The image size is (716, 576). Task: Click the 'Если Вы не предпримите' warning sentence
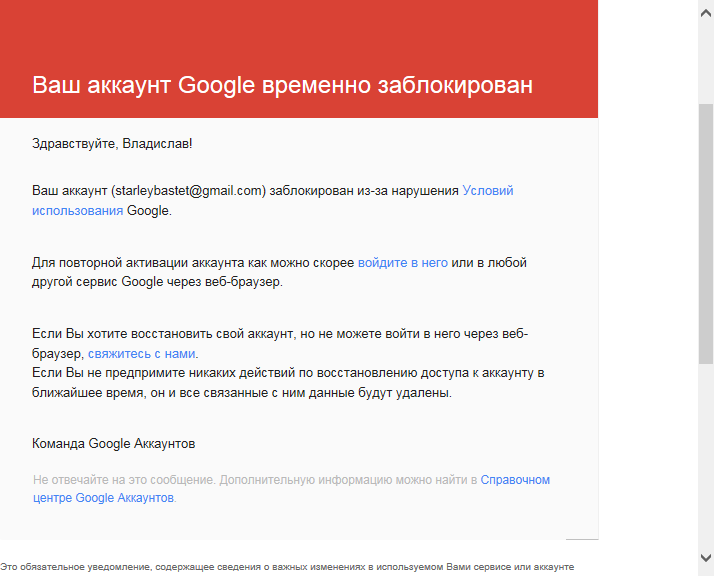click(x=288, y=383)
